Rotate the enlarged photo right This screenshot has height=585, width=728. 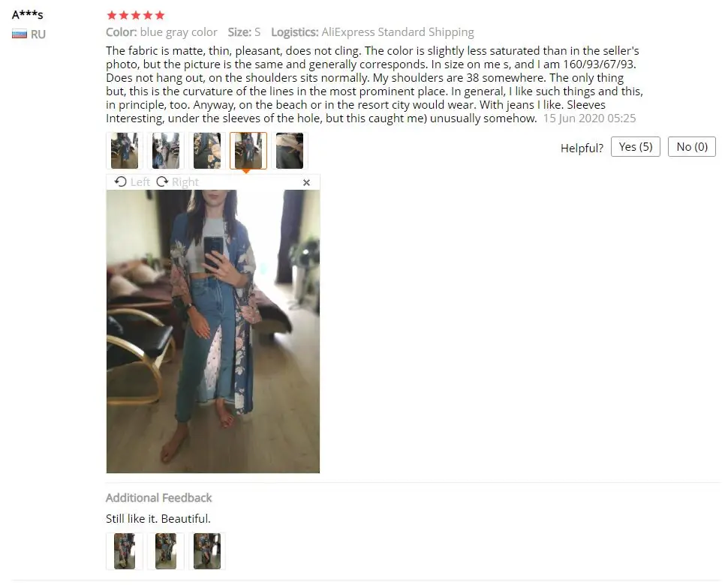(177, 181)
